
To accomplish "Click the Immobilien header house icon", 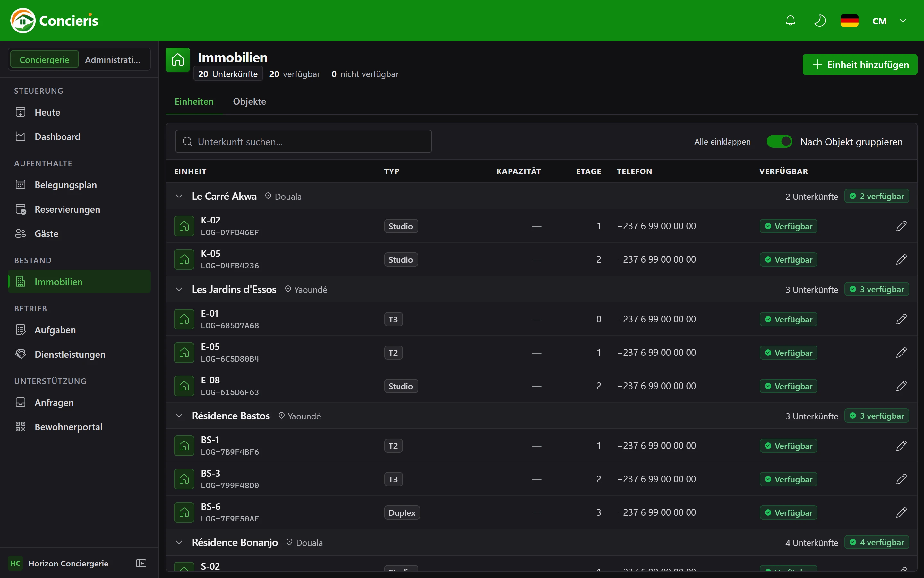I will point(177,60).
